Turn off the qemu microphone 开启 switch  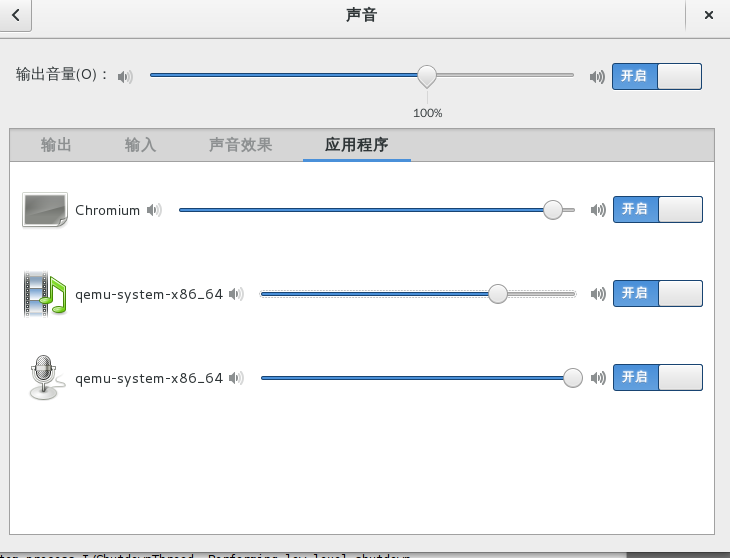point(657,378)
